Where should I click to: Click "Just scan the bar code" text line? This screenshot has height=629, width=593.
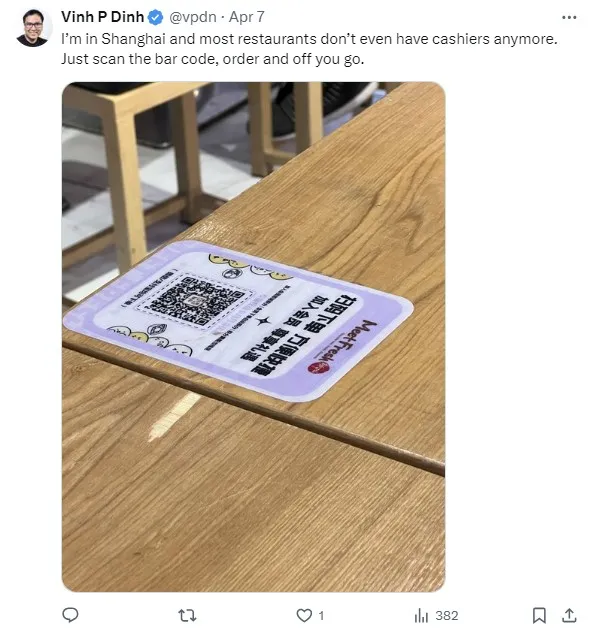(x=213, y=59)
